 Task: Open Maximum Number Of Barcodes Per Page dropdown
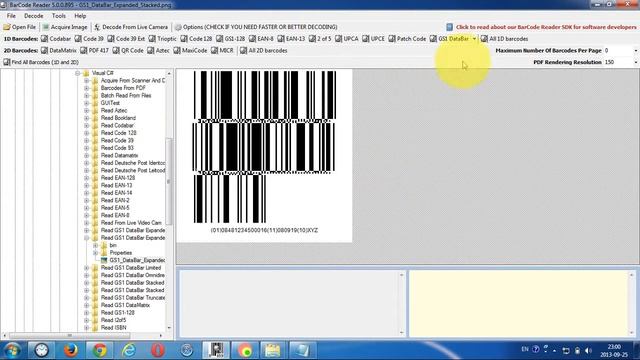(x=636, y=51)
